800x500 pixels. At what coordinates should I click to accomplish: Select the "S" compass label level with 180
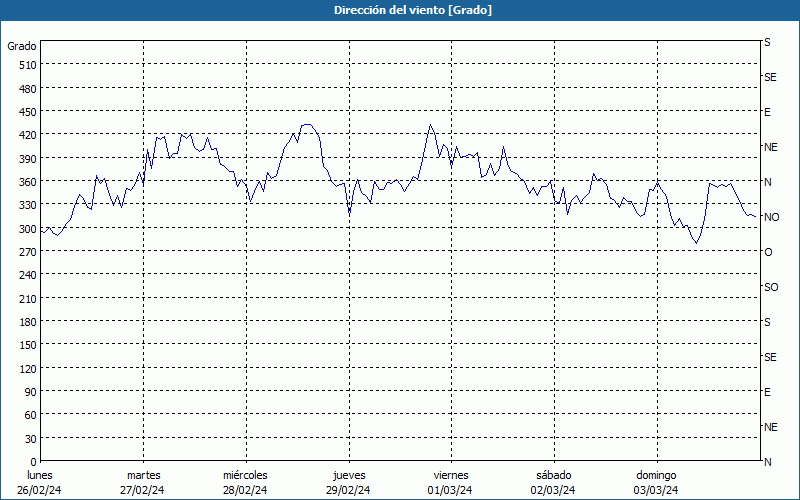pyautogui.click(x=767, y=322)
